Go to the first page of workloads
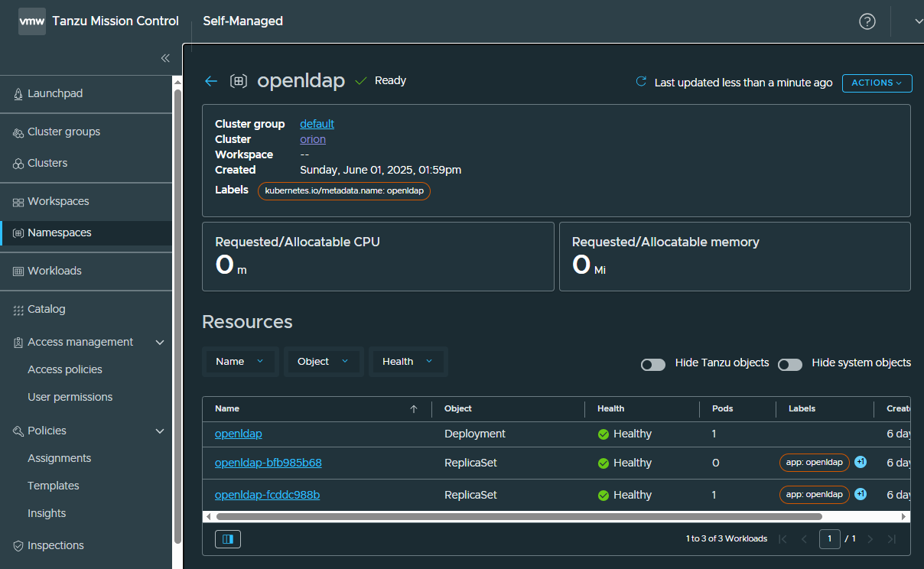The height and width of the screenshot is (569, 924). (x=782, y=539)
